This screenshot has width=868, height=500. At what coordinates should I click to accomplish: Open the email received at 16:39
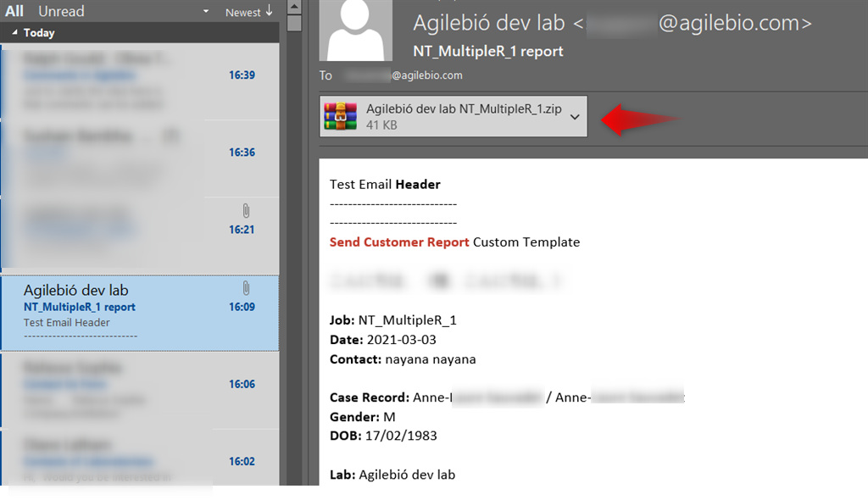[140, 81]
